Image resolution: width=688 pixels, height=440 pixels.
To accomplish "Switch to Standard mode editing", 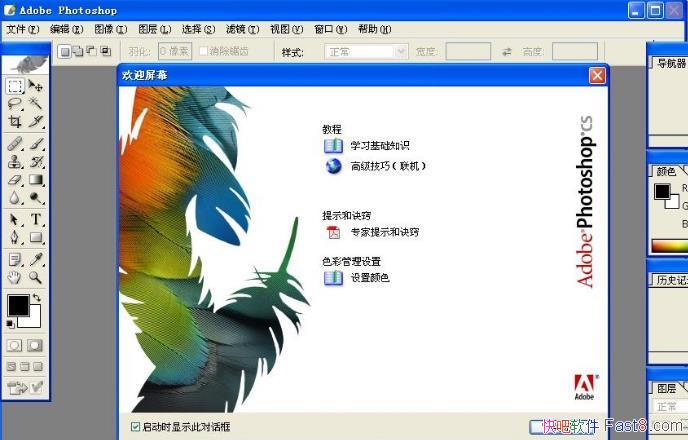I will [14, 345].
